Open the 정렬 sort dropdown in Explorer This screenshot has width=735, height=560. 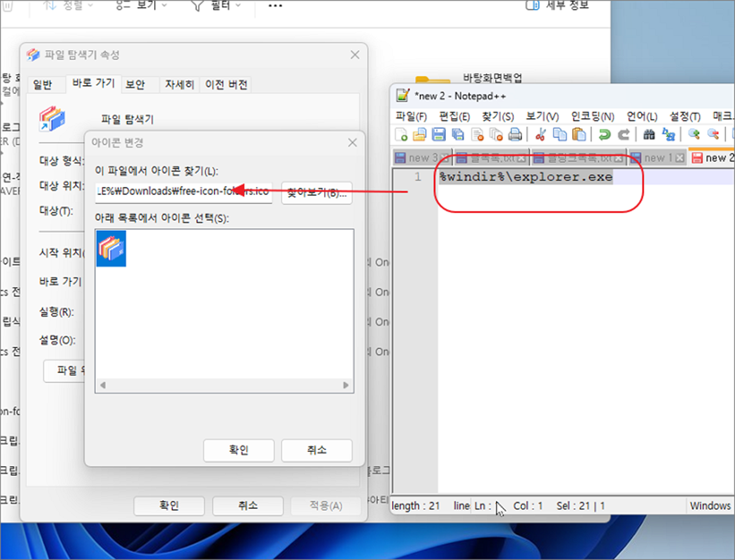[x=69, y=5]
